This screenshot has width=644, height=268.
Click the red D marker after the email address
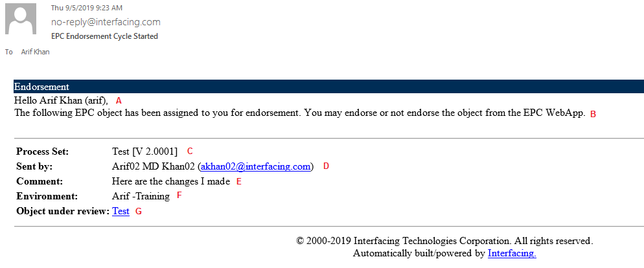[x=326, y=166]
